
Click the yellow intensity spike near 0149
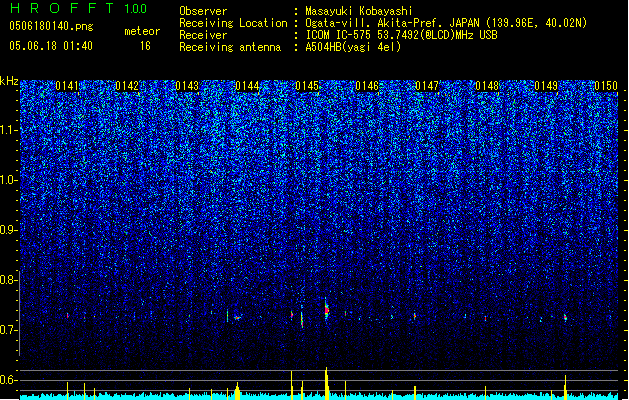tap(565, 387)
